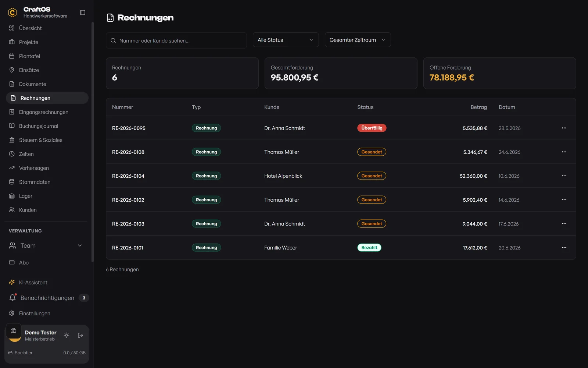Expand the Team section chevron
The image size is (588, 368).
(80, 245)
